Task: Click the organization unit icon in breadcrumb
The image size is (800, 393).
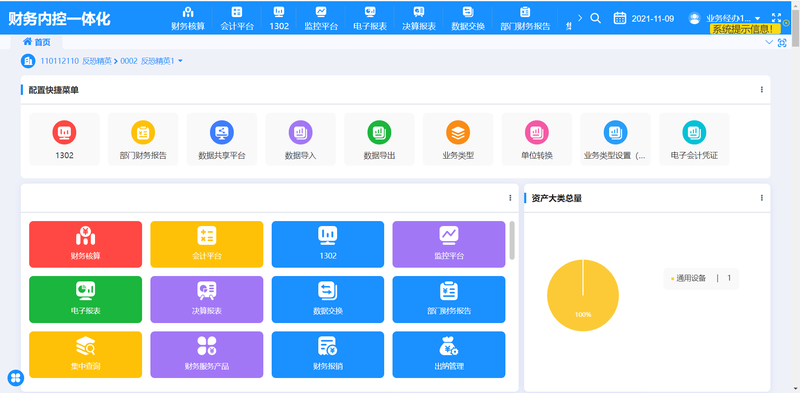Action: point(28,61)
